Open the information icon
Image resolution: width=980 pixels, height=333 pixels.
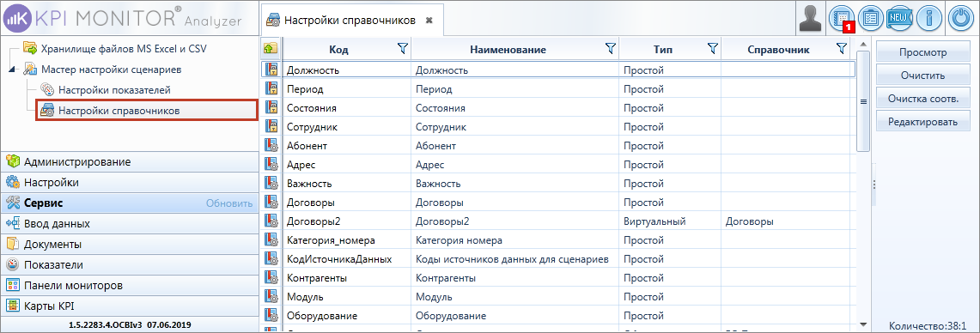929,17
